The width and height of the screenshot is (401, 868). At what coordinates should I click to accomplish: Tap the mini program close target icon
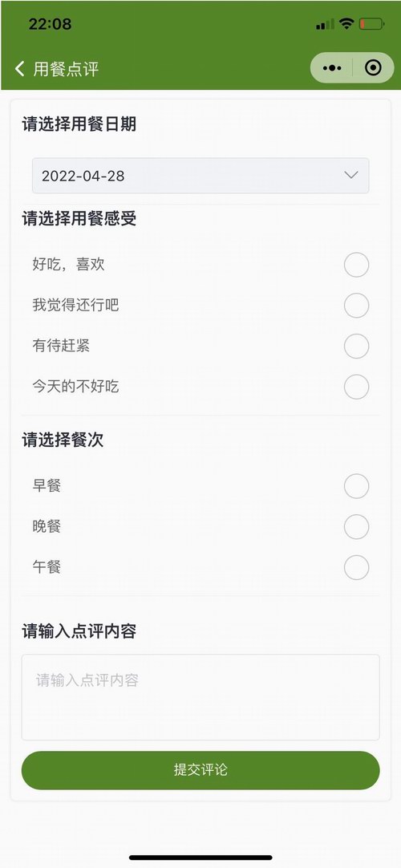click(374, 68)
